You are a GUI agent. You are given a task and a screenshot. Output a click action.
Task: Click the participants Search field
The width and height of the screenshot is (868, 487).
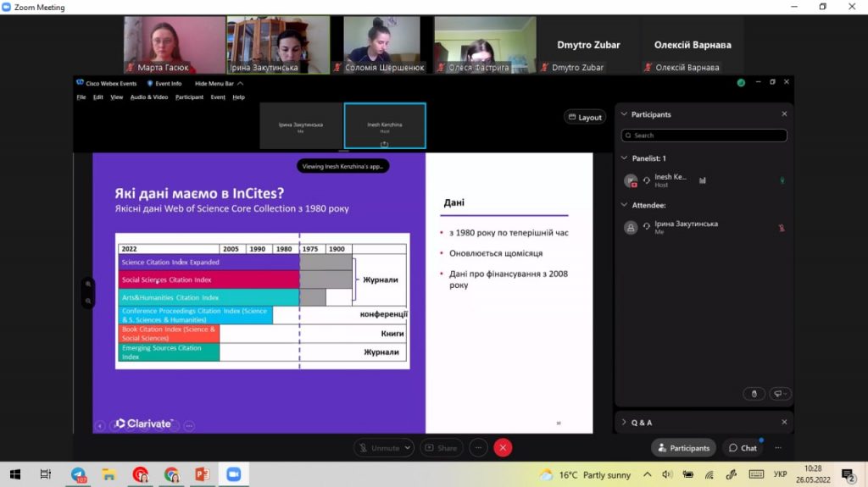pos(704,136)
